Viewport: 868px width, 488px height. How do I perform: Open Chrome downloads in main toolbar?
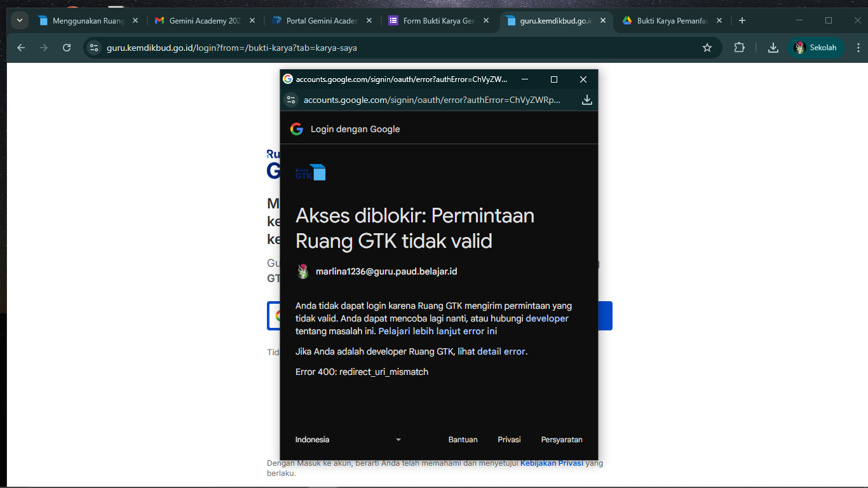pyautogui.click(x=773, y=48)
